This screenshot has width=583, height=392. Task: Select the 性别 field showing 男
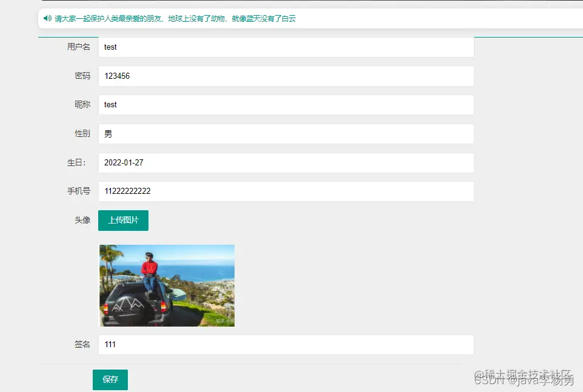coord(286,134)
